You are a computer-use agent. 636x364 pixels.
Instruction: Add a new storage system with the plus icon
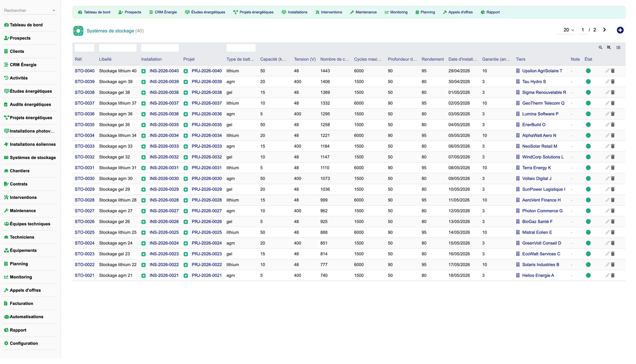pyautogui.click(x=620, y=30)
